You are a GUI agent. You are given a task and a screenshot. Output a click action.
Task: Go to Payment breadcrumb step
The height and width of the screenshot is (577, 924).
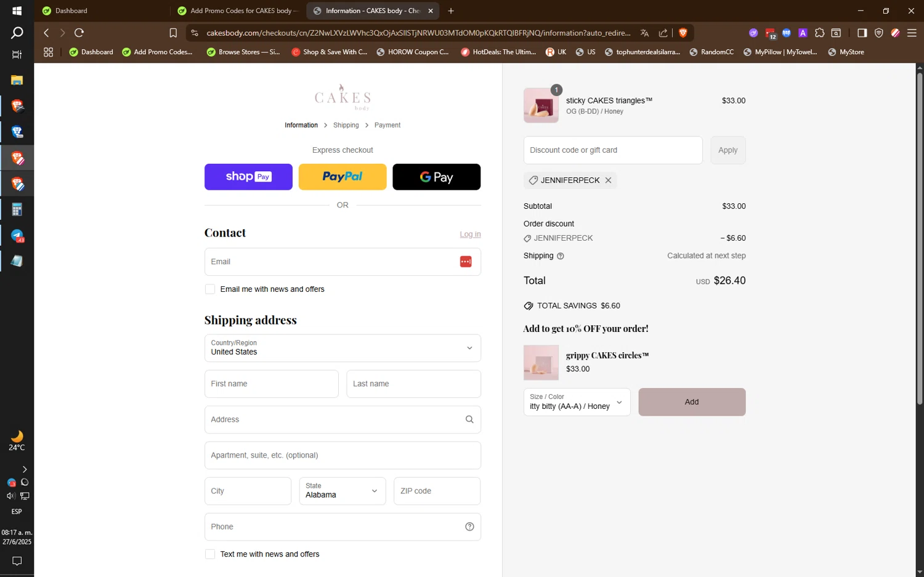(387, 125)
